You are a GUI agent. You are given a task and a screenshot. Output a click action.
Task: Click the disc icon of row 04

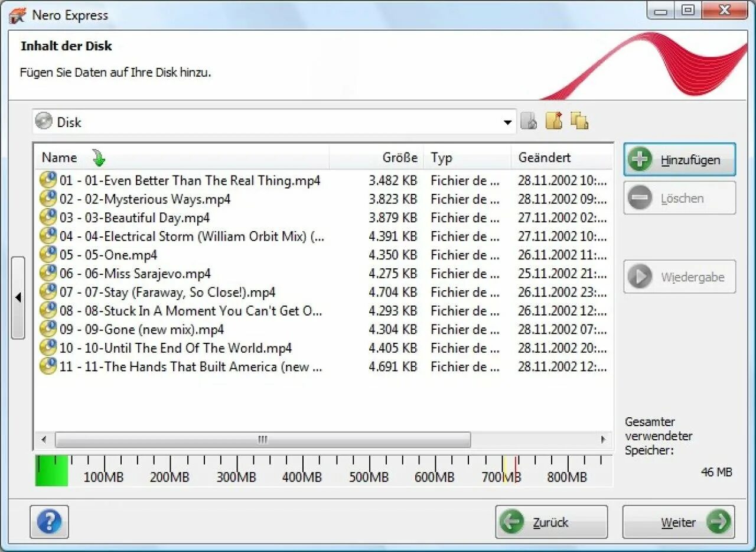tap(48, 236)
